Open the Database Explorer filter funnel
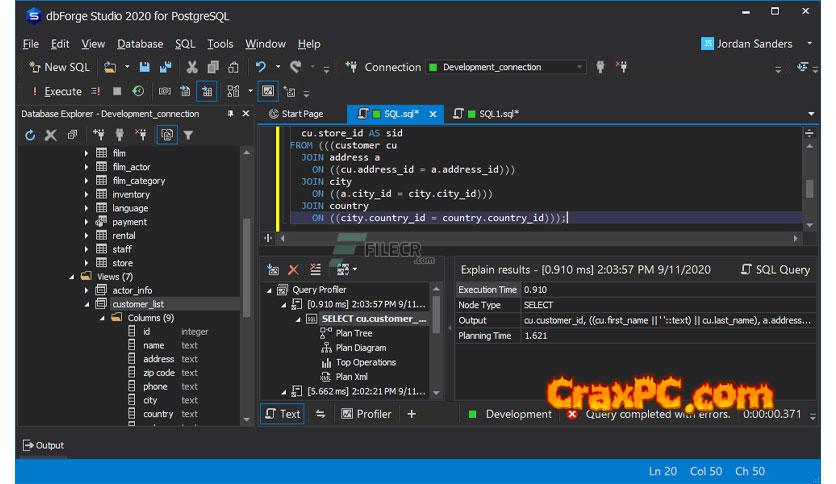Viewport: 836px width, 484px height. (x=188, y=135)
